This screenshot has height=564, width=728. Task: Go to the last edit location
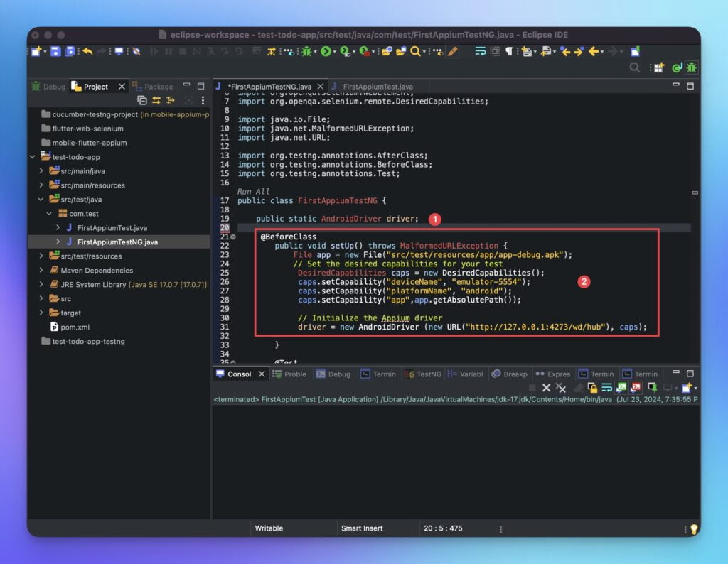click(x=565, y=51)
